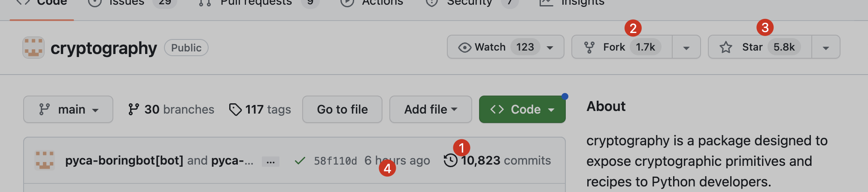This screenshot has height=192, width=868.
Task: Expand the Watch notifications dropdown
Action: [550, 48]
